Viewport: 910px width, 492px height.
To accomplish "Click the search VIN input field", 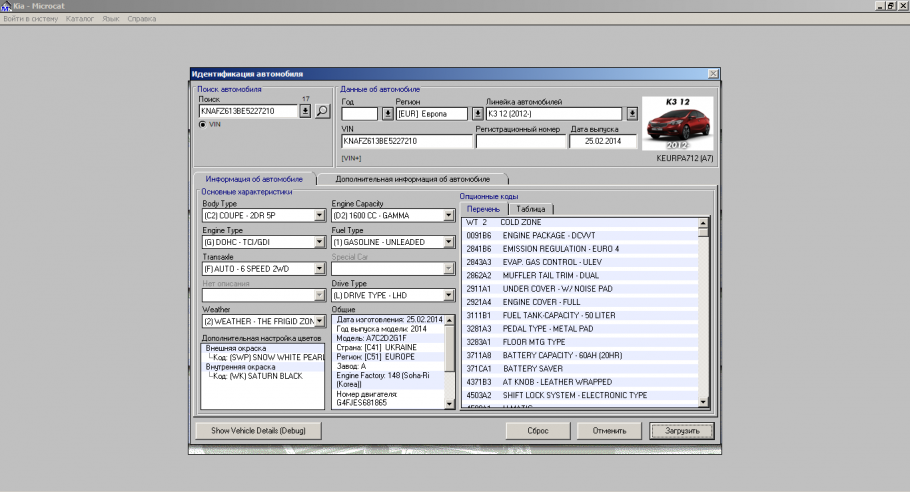I will 248,111.
